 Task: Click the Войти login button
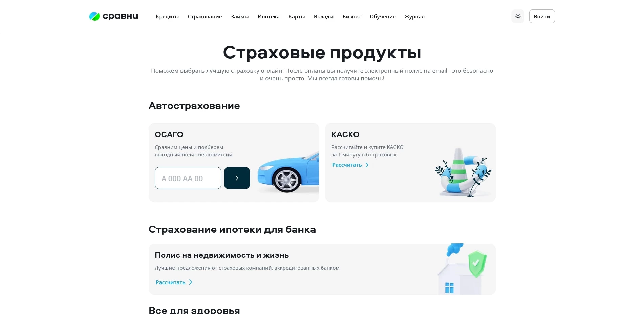pyautogui.click(x=542, y=16)
